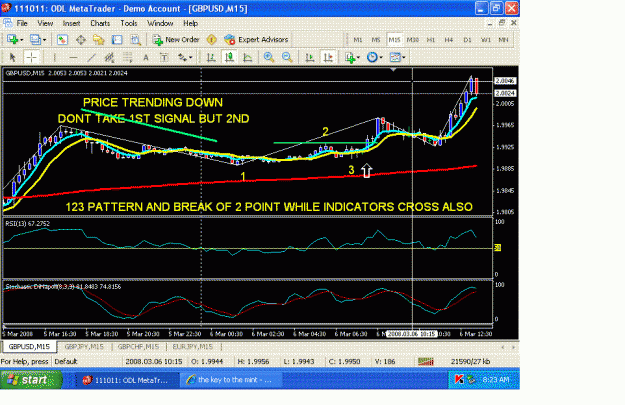Switch to the EURJPY,M15 chart tab
625x405 pixels.
193,347
